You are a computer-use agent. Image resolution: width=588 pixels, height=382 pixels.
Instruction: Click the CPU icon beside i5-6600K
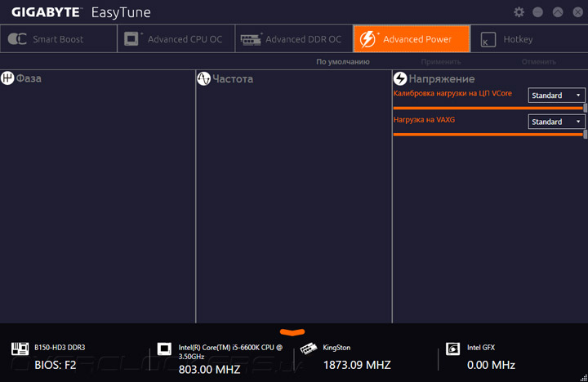pyautogui.click(x=164, y=349)
